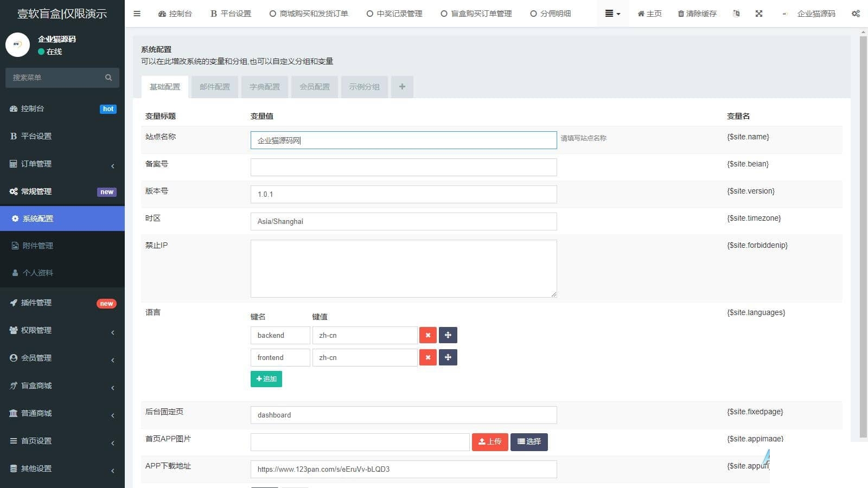The image size is (868, 488).
Task: Click the add group plus tab icon
Action: [402, 87]
